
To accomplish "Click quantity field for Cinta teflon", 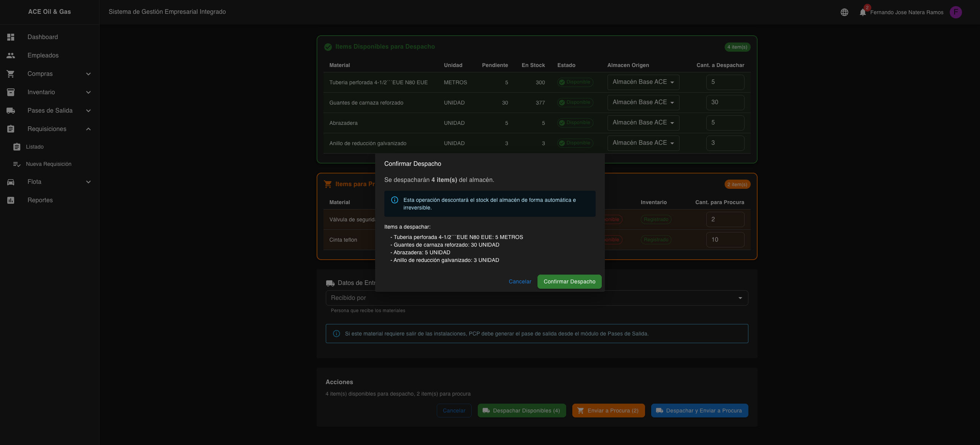I will (725, 240).
